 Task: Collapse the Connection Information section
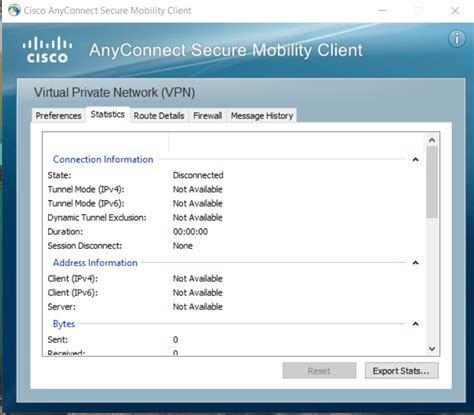pyautogui.click(x=415, y=159)
